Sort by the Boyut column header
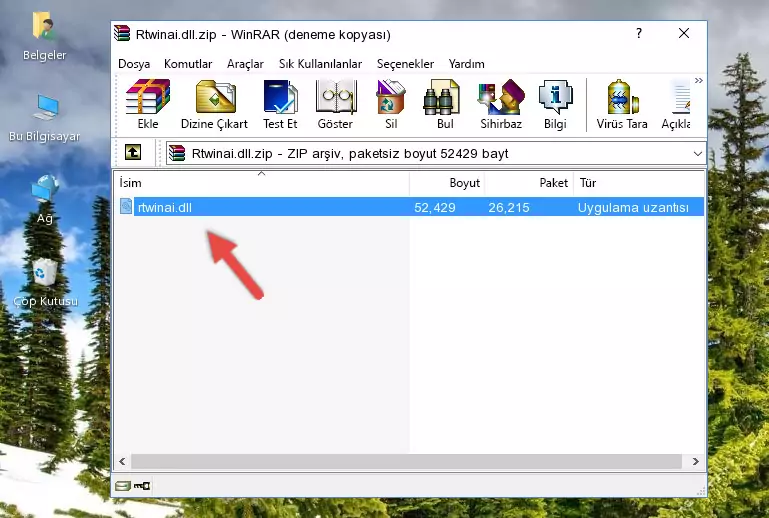The height and width of the screenshot is (518, 769). click(x=447, y=183)
